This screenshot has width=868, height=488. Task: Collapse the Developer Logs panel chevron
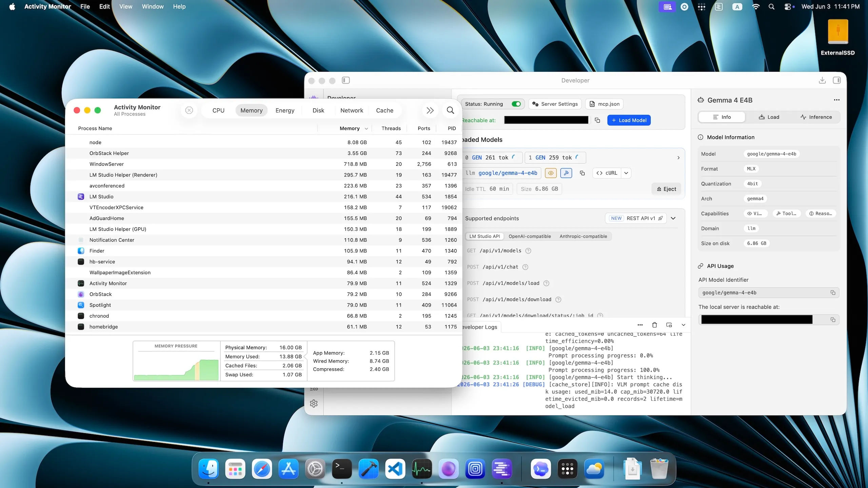click(x=683, y=325)
